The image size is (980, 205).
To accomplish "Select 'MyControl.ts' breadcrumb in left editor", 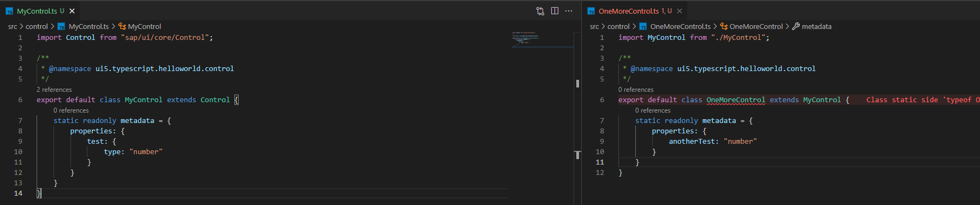I will pyautogui.click(x=88, y=26).
